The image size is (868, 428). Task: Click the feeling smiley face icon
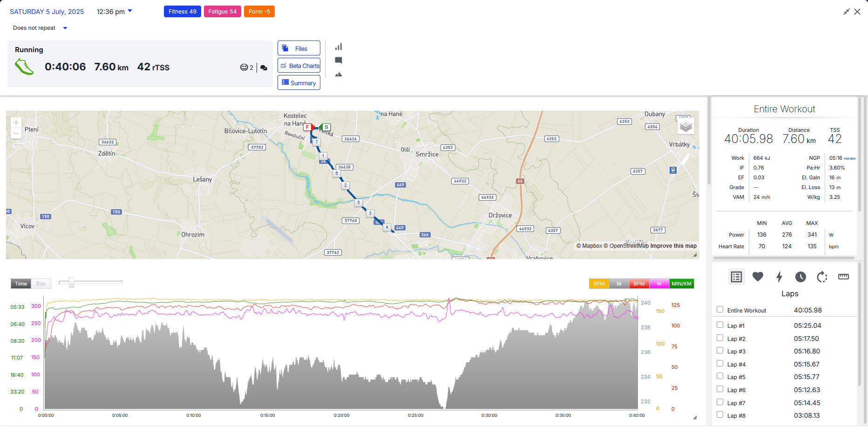[244, 67]
